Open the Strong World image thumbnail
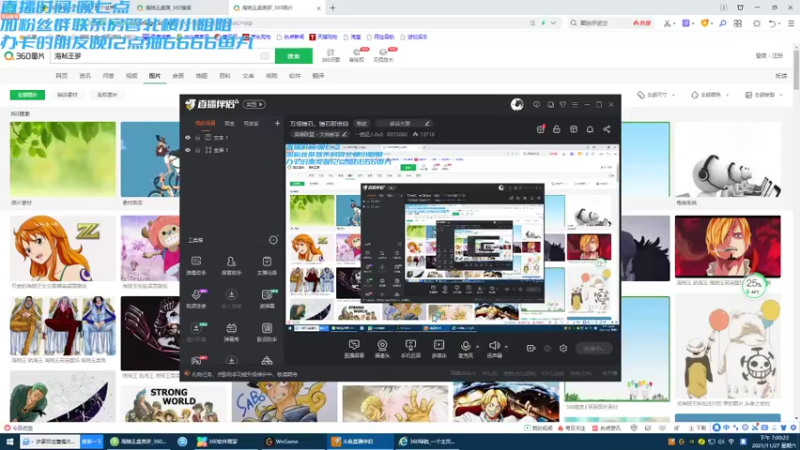 pos(173,403)
